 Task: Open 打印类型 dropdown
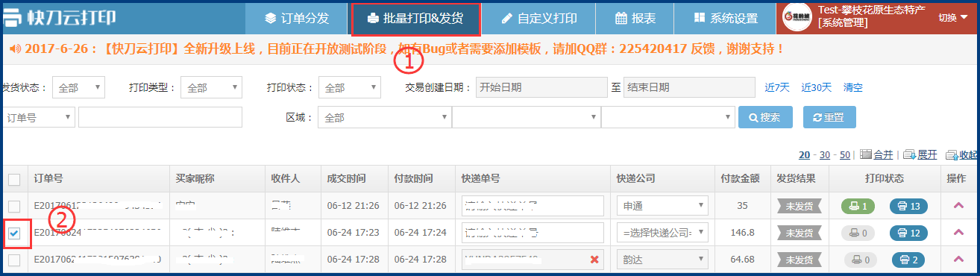(212, 87)
